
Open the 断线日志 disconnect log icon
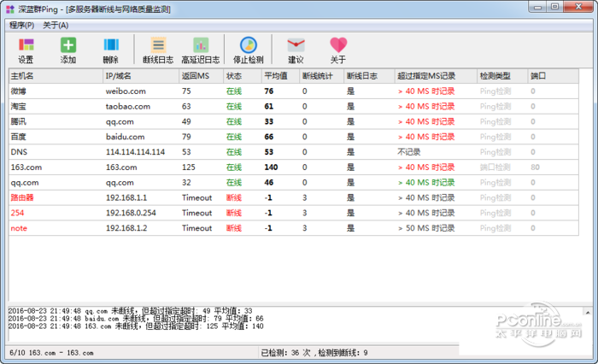(158, 44)
